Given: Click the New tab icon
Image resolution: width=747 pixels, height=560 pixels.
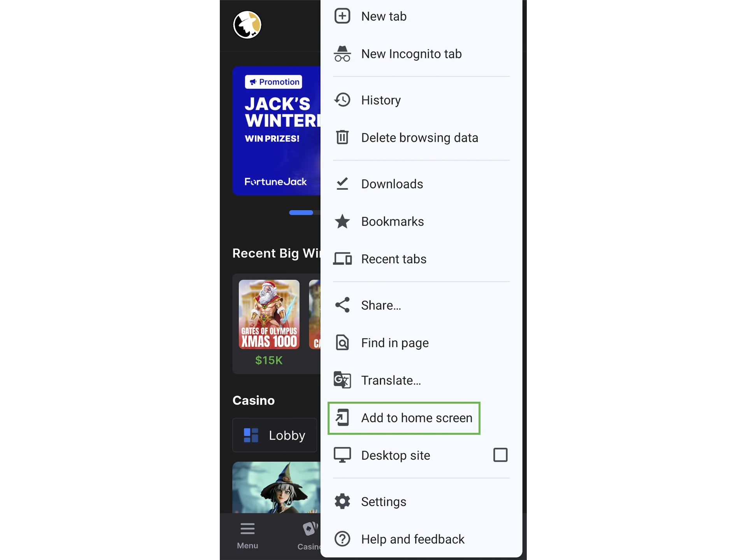Looking at the screenshot, I should (x=342, y=16).
